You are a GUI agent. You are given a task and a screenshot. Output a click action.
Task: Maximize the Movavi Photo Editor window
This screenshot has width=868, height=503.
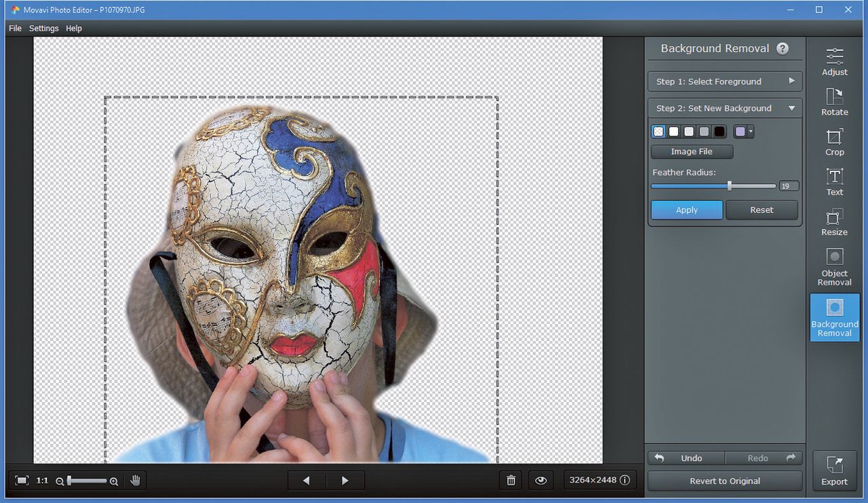click(x=819, y=9)
